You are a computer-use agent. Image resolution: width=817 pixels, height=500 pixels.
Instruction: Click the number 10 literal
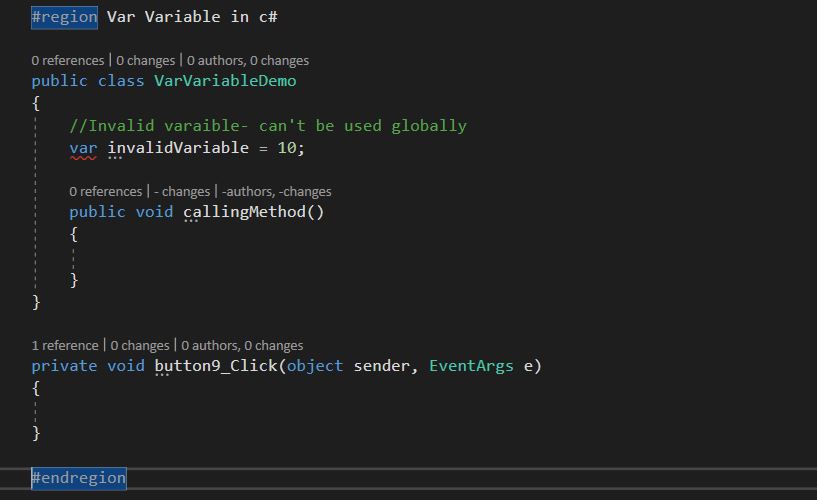tap(287, 148)
